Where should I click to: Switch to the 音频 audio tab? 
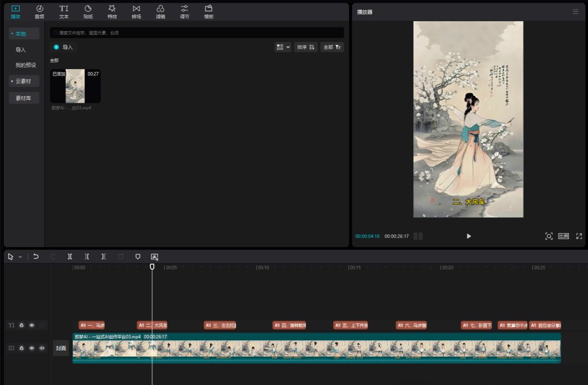(x=40, y=11)
